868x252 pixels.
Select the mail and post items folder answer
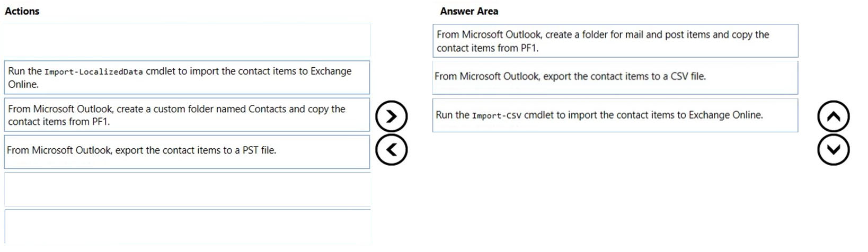coord(615,41)
